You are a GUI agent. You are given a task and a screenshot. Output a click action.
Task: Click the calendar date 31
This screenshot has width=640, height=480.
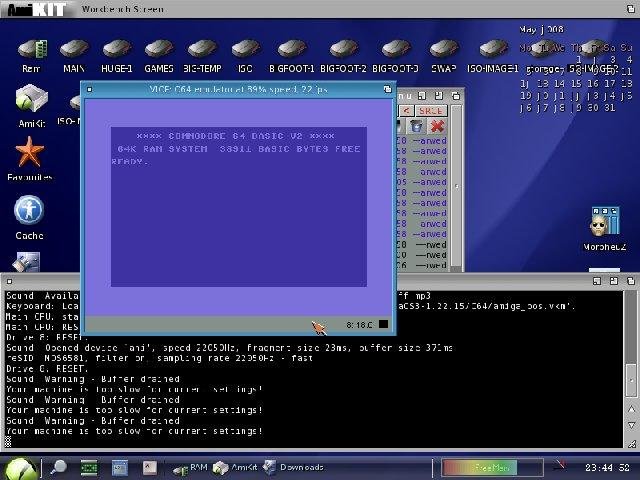609,108
